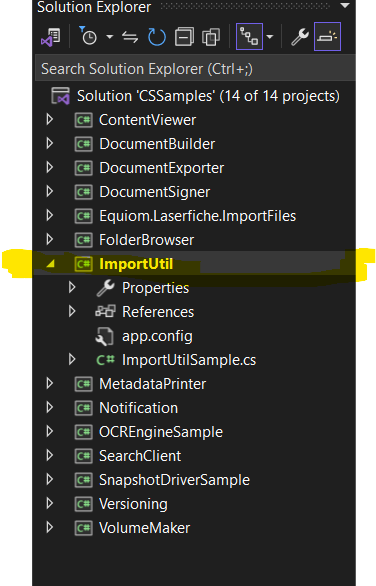
Task: Switch between solution and folder views
Action: [x=51, y=37]
